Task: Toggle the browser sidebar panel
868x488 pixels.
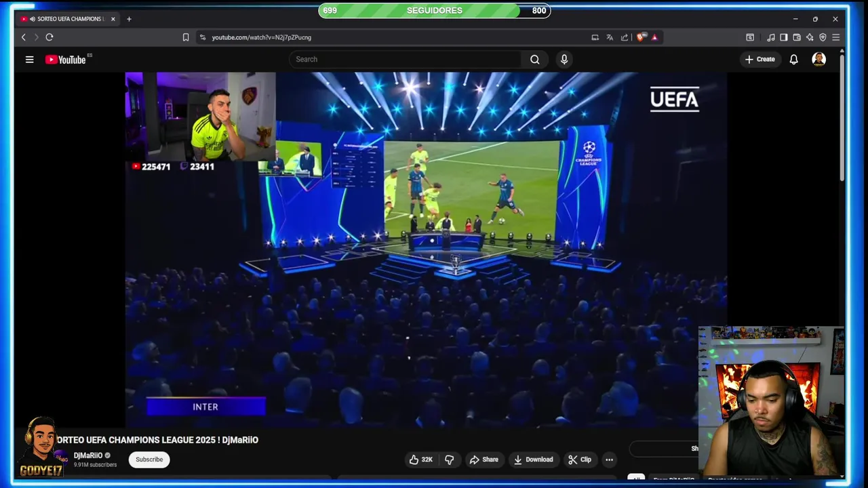Action: (783, 37)
